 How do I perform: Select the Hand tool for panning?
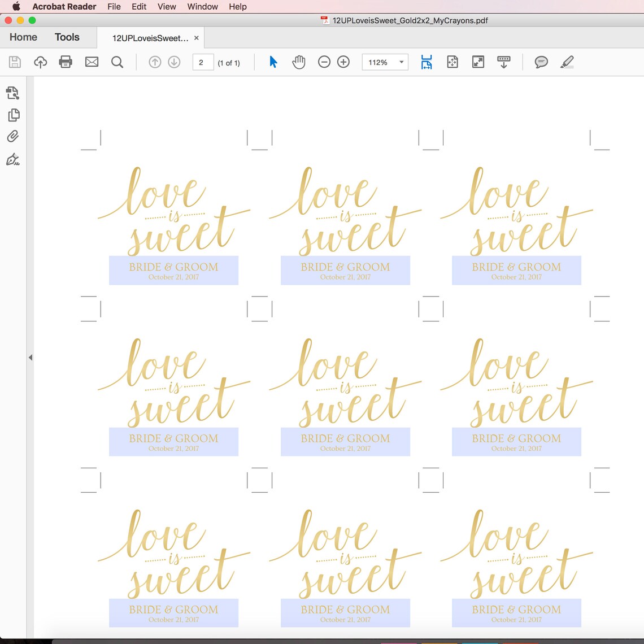click(299, 62)
